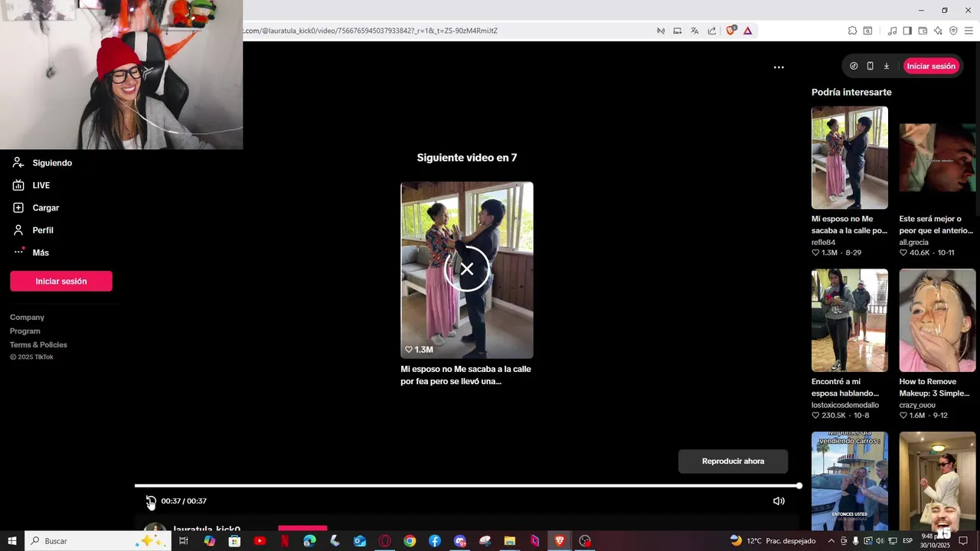Open the refle84 recommended video thumbnail

[850, 158]
